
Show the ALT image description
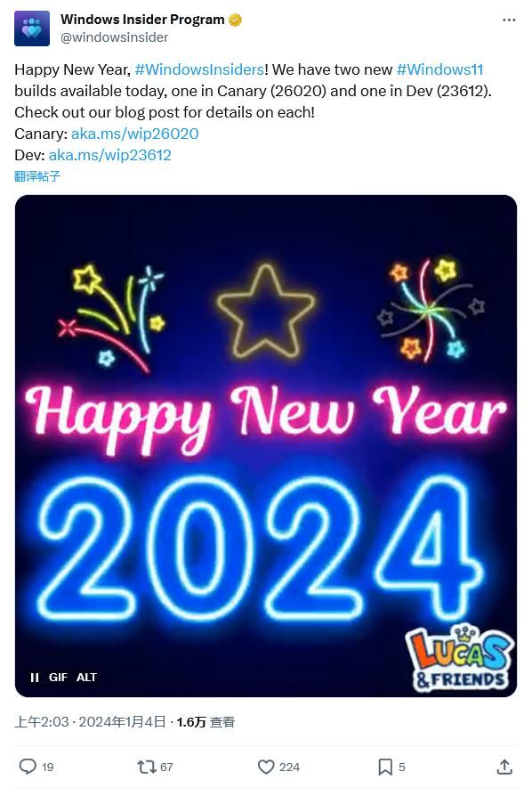[x=86, y=678]
